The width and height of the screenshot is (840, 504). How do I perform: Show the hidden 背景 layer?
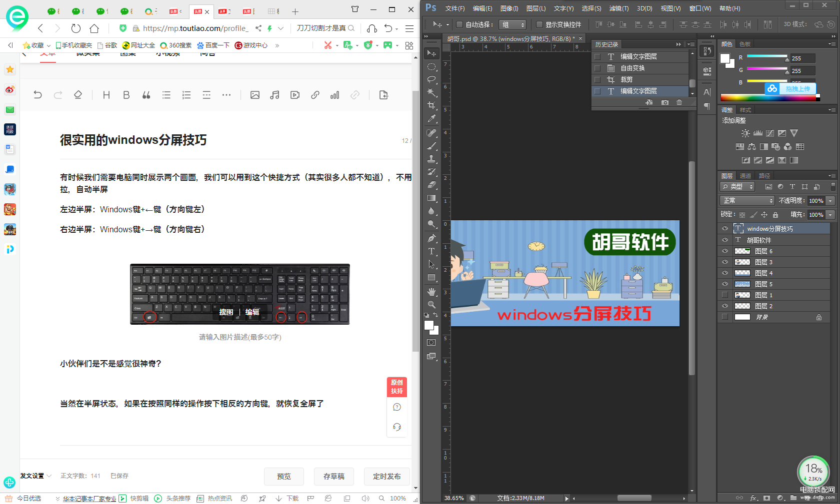[725, 317]
